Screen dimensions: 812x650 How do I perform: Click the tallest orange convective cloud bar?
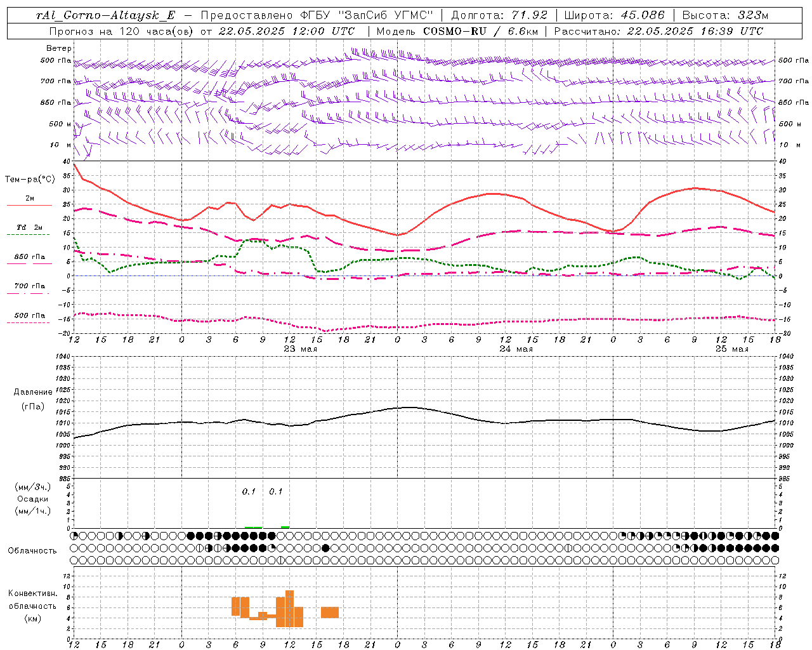(289, 609)
